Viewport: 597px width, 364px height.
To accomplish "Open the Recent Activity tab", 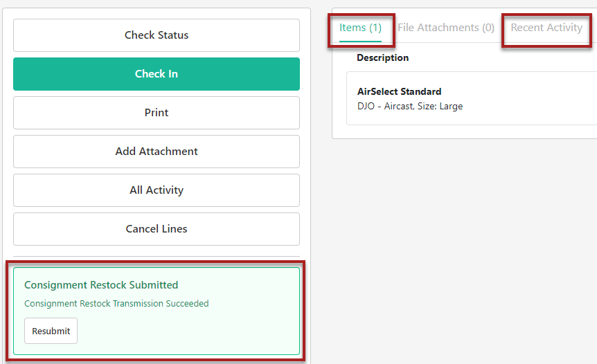I will 546,28.
